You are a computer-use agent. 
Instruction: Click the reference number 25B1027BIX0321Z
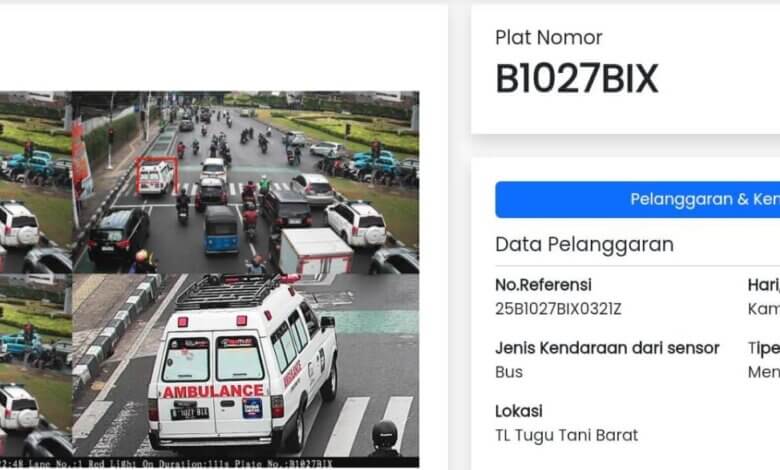pos(558,309)
